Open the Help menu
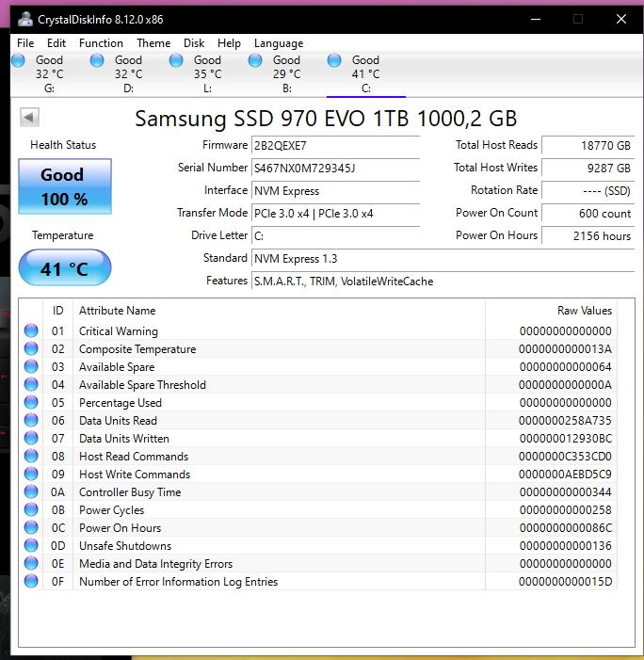Screen dimensions: 644x660 point(230,43)
